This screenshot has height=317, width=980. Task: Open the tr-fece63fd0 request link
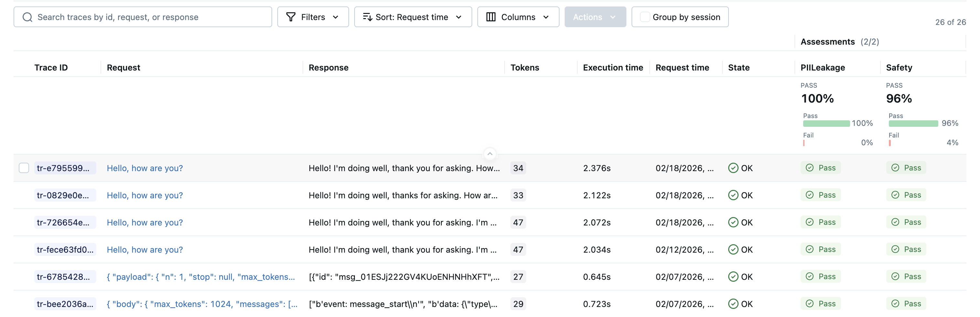point(144,250)
